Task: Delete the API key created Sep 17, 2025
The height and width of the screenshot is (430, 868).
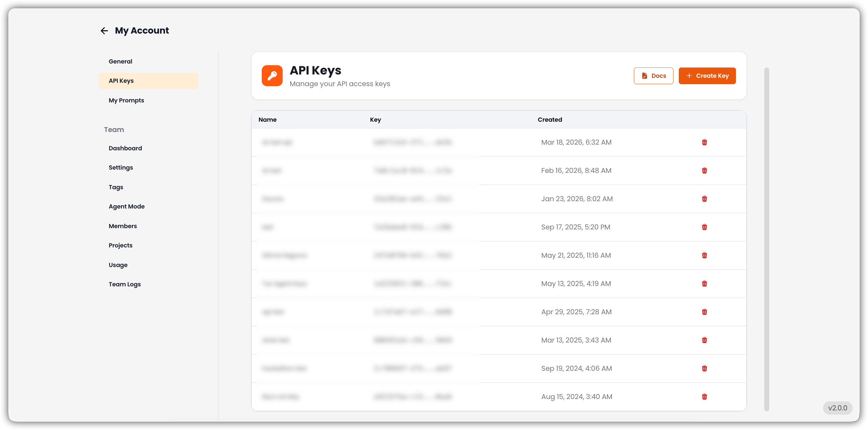Action: click(704, 227)
